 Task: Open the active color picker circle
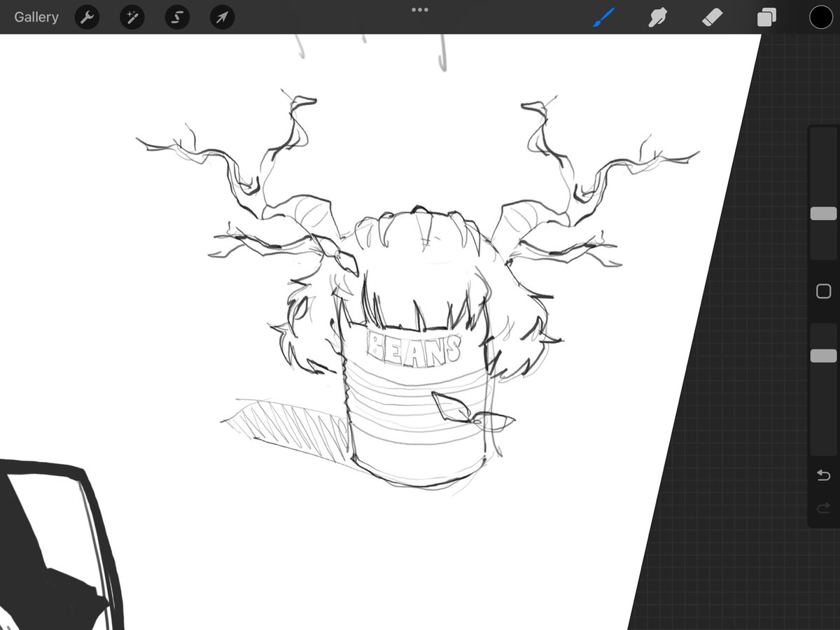pos(821,17)
